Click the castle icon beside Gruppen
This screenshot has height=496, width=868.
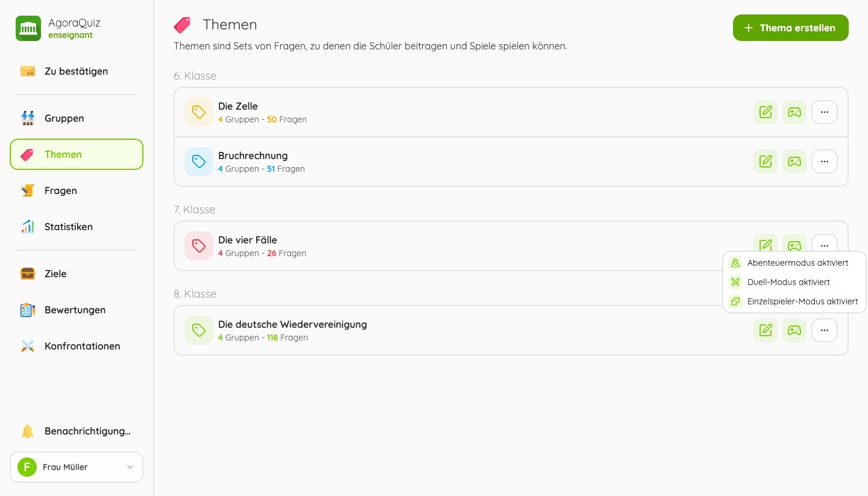(x=28, y=118)
